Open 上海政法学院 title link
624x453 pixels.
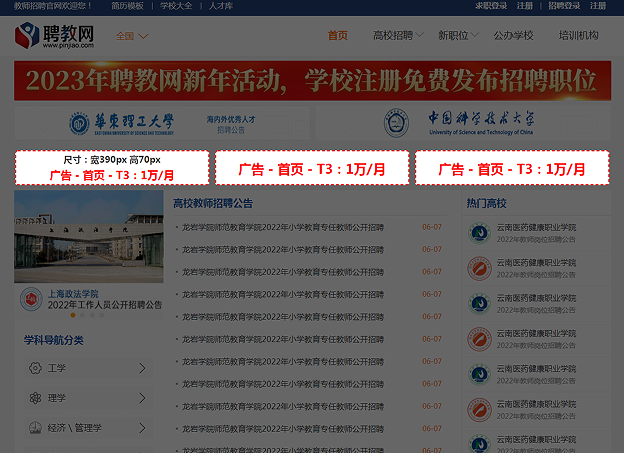click(73, 294)
